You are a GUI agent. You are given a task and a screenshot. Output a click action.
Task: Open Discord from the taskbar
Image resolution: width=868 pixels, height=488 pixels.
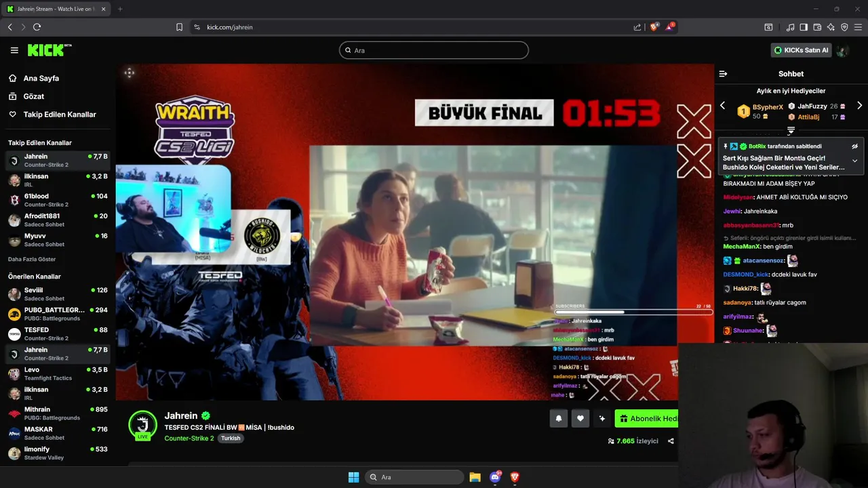495,477
